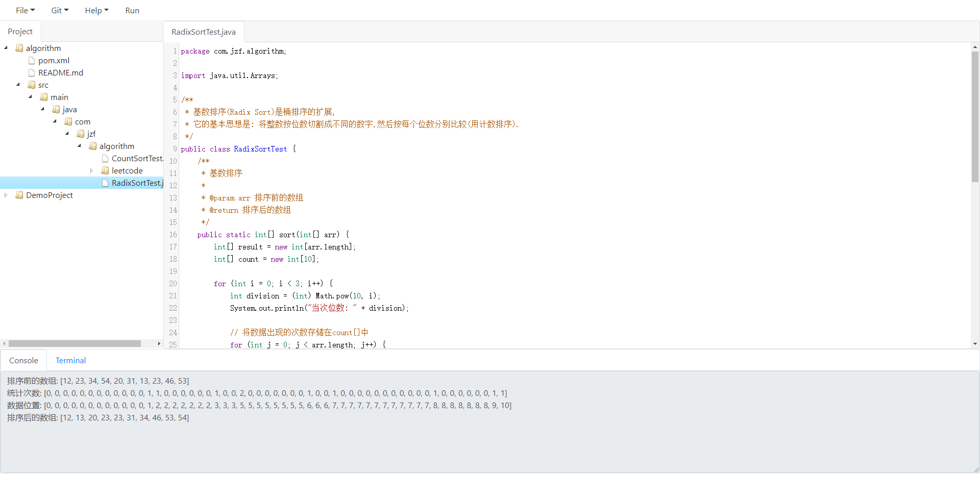Collapse the src folder node
This screenshot has height=478, width=980.
tap(18, 85)
